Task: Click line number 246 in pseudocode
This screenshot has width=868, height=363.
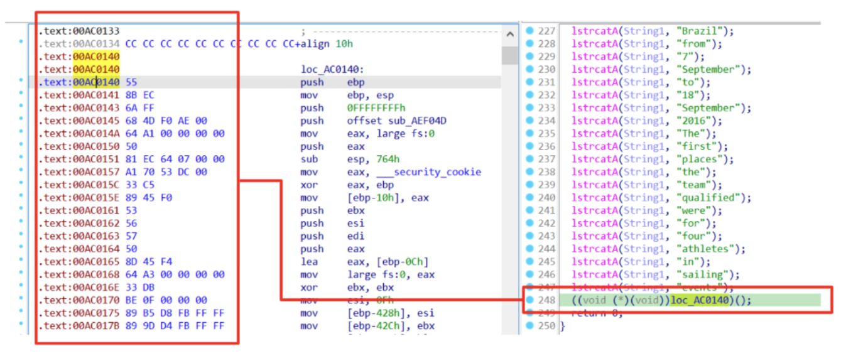Action: 547,274
